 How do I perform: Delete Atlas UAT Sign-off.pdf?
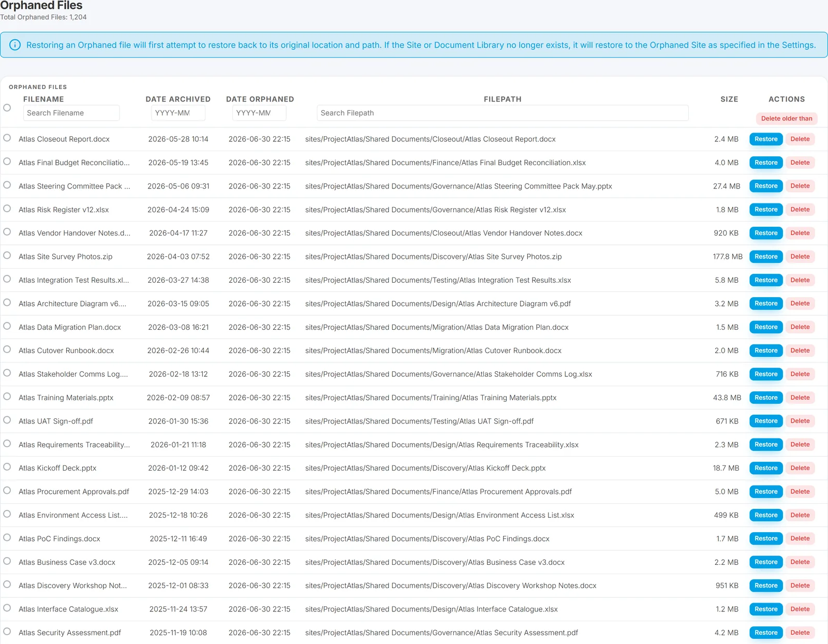[800, 421]
